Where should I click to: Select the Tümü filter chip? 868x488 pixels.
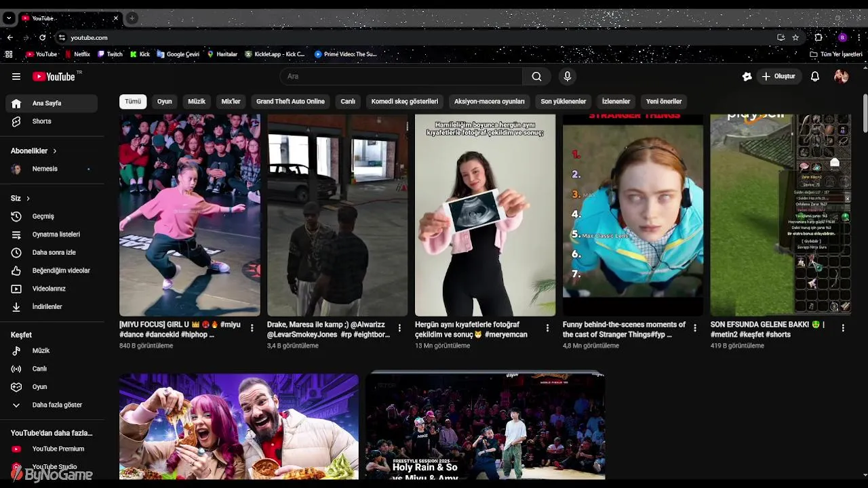[x=133, y=102]
